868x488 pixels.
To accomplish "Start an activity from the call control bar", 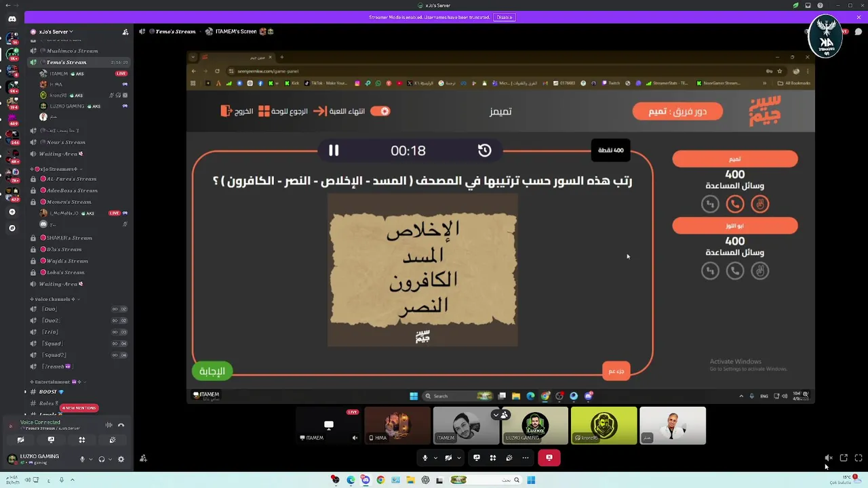I will click(493, 457).
